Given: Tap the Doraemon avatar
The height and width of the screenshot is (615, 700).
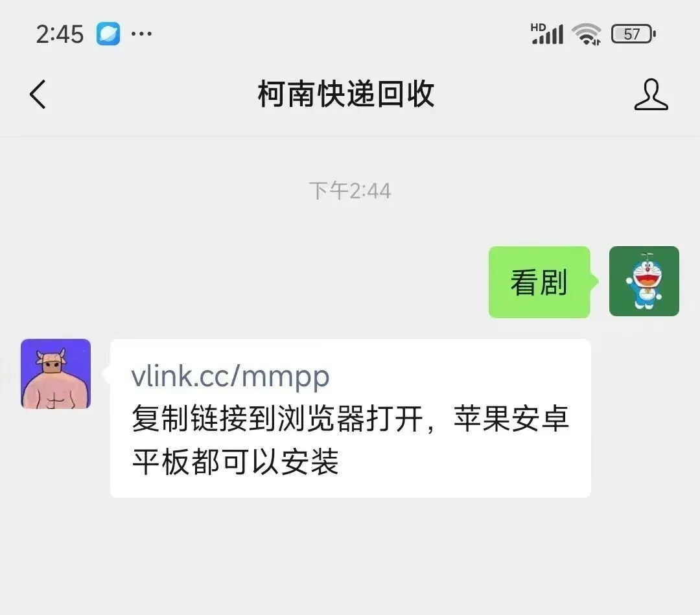Looking at the screenshot, I should click(x=644, y=281).
